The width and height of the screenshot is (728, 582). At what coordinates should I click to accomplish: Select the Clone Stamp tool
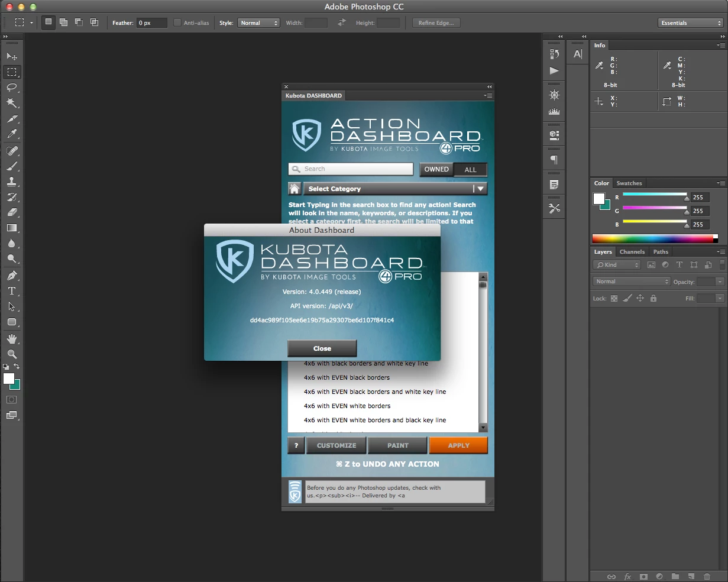pos(12,182)
